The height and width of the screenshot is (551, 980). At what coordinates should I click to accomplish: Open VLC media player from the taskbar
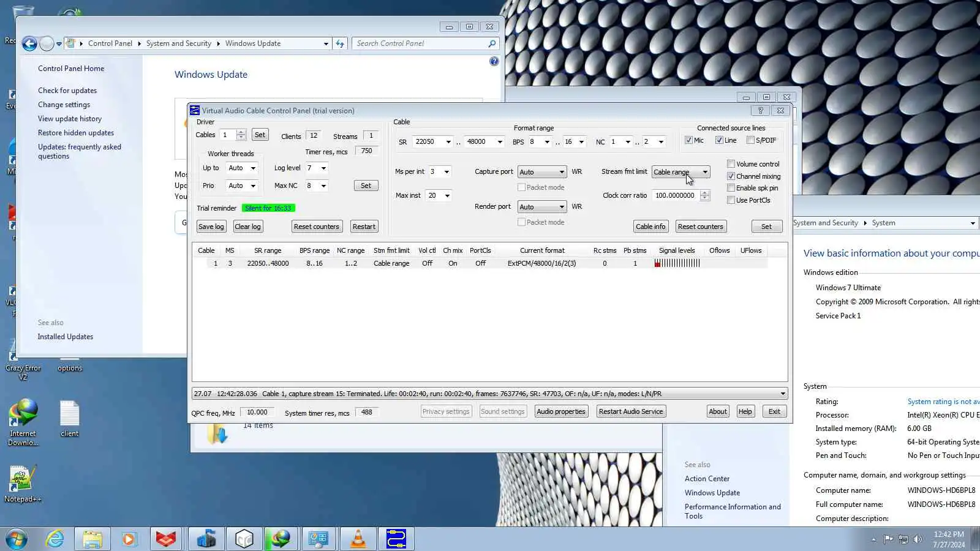(358, 539)
